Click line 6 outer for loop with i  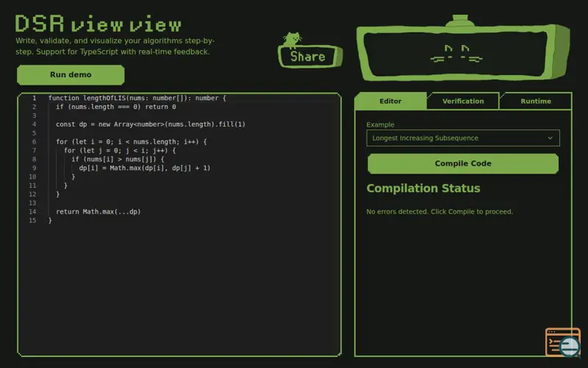click(x=132, y=141)
